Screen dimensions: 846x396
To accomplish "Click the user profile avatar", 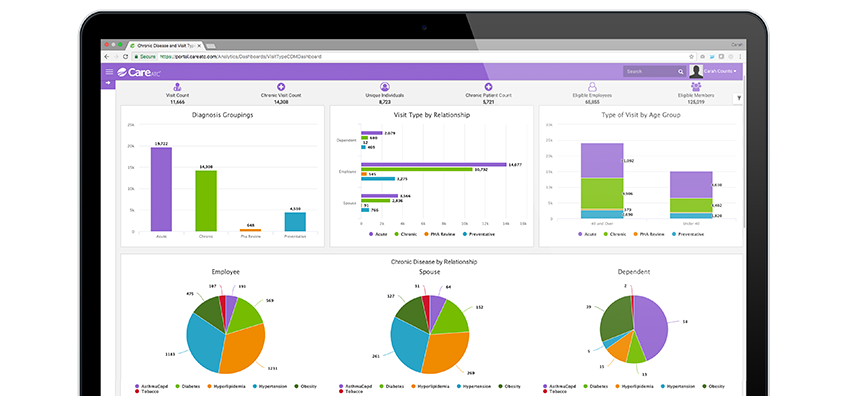I will tap(696, 71).
